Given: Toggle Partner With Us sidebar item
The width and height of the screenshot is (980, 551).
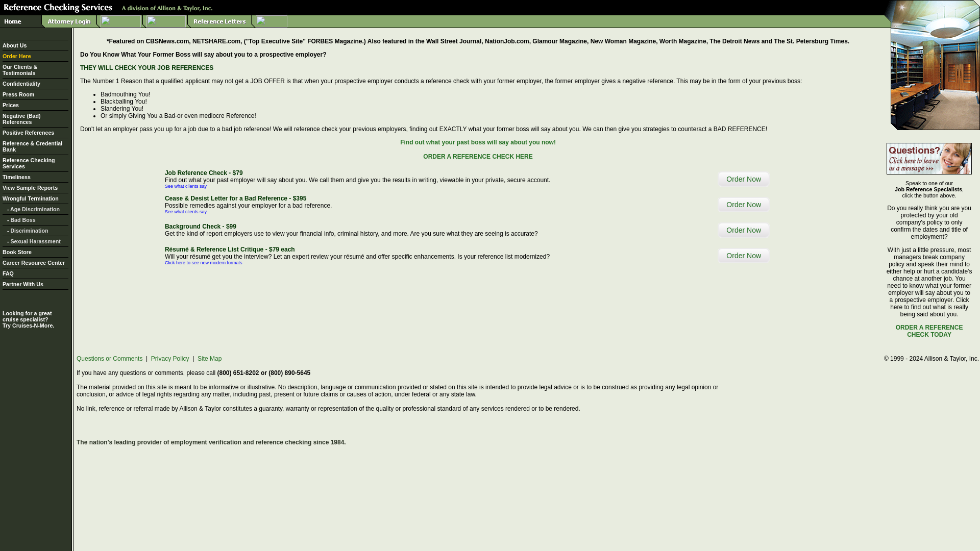Looking at the screenshot, I should click(22, 284).
